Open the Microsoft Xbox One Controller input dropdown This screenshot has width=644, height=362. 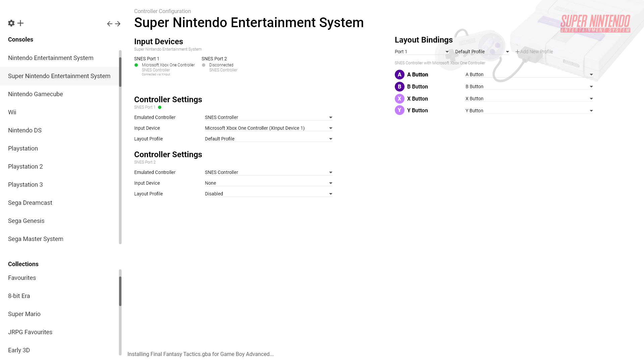(x=268, y=128)
